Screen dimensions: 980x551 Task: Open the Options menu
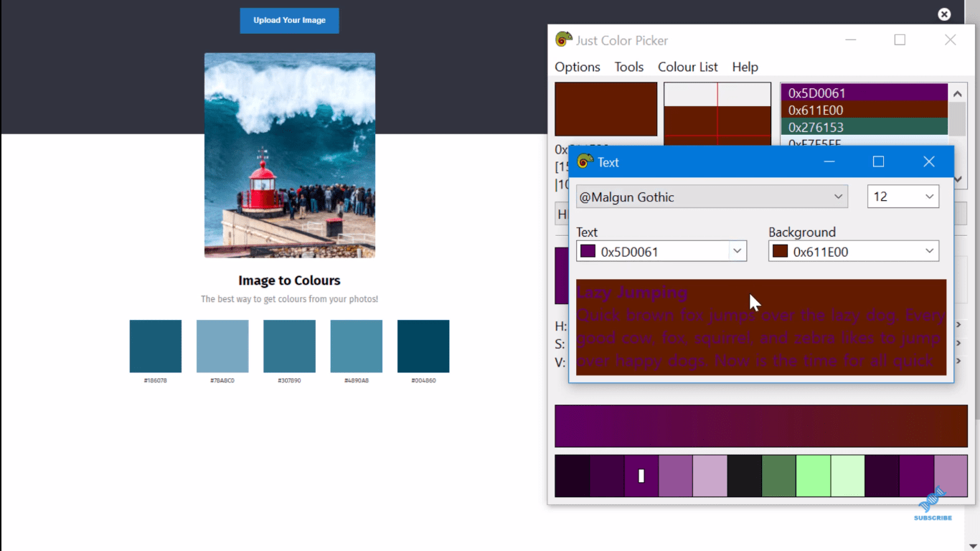coord(578,67)
